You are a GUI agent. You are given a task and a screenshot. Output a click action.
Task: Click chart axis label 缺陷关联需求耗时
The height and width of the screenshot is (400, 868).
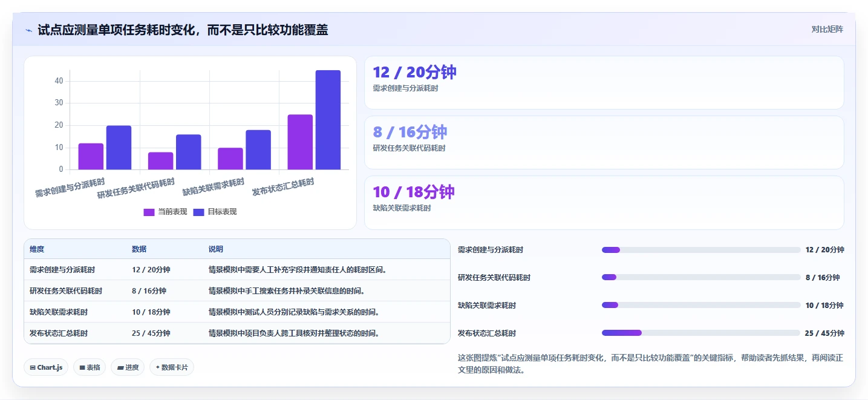214,187
